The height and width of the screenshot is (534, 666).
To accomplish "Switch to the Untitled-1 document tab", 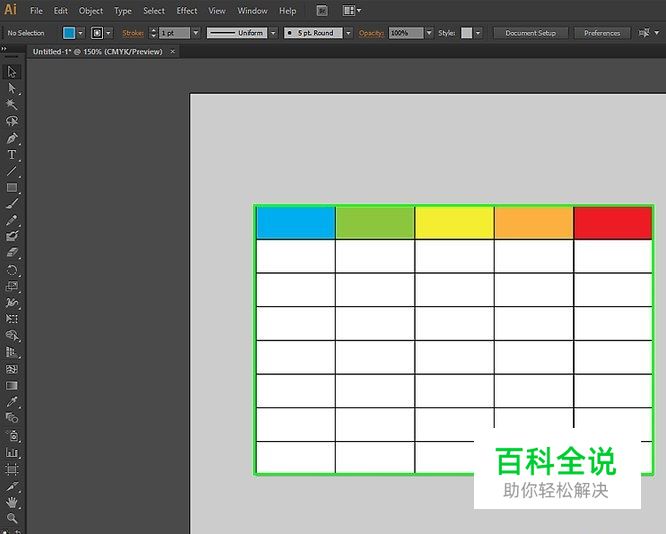I will click(98, 52).
